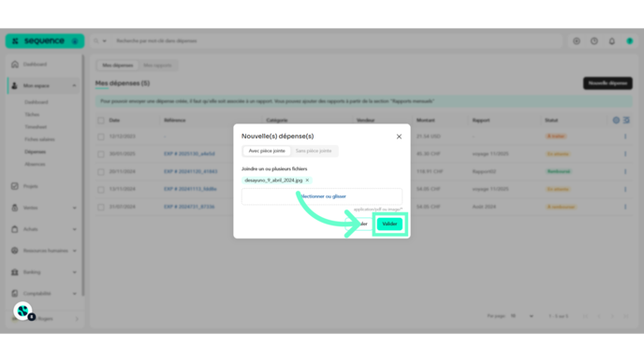The width and height of the screenshot is (644, 362).
Task: Open the search filter dropdown arrow
Action: pos(104,41)
